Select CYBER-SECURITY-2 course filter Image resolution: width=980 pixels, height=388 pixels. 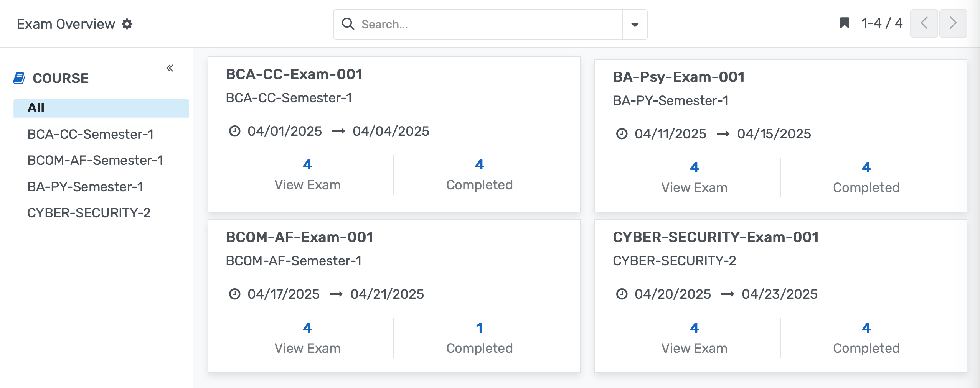[89, 213]
